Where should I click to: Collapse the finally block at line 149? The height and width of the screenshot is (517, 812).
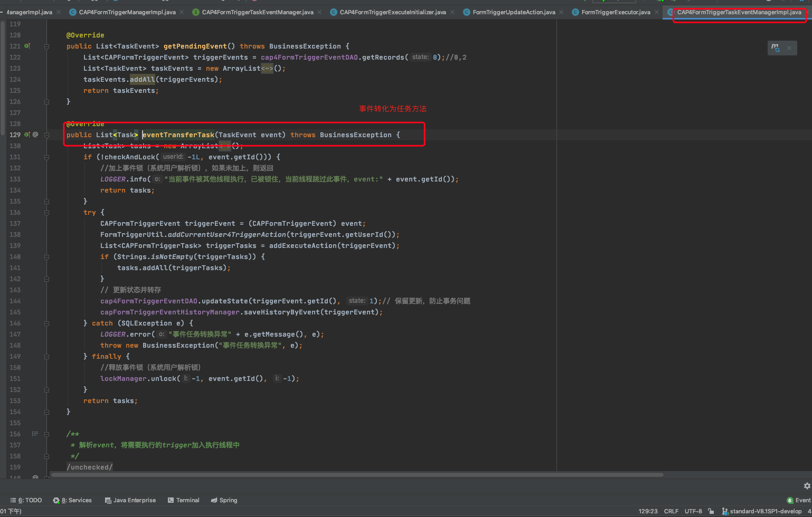tap(47, 357)
